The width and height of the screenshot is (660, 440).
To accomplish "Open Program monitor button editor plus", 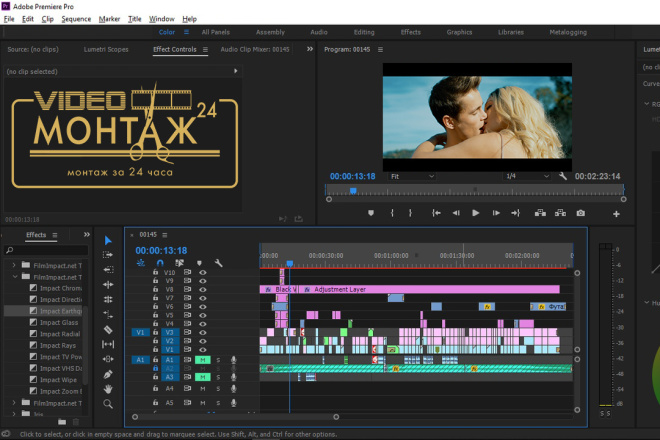I will [616, 214].
